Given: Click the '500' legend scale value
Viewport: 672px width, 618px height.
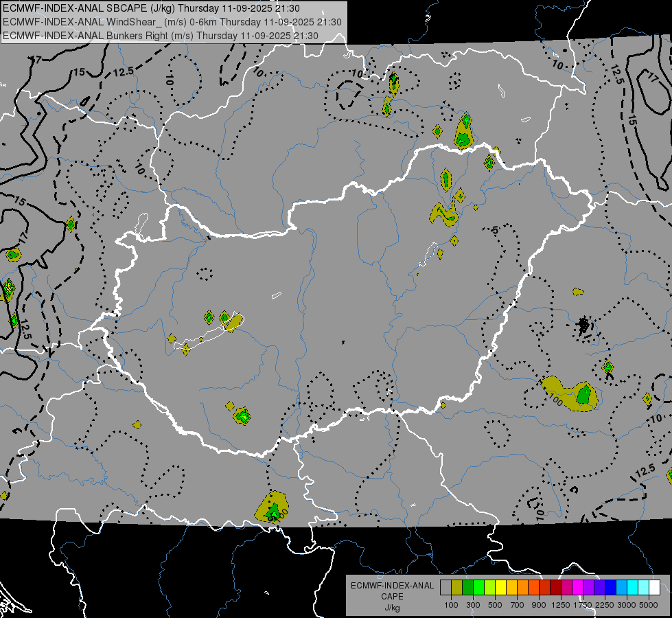Looking at the screenshot, I should (495, 605).
